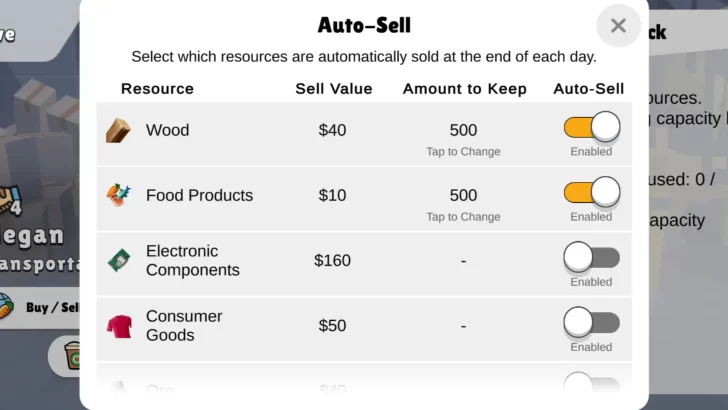Click the Wood resource icon

click(x=119, y=131)
